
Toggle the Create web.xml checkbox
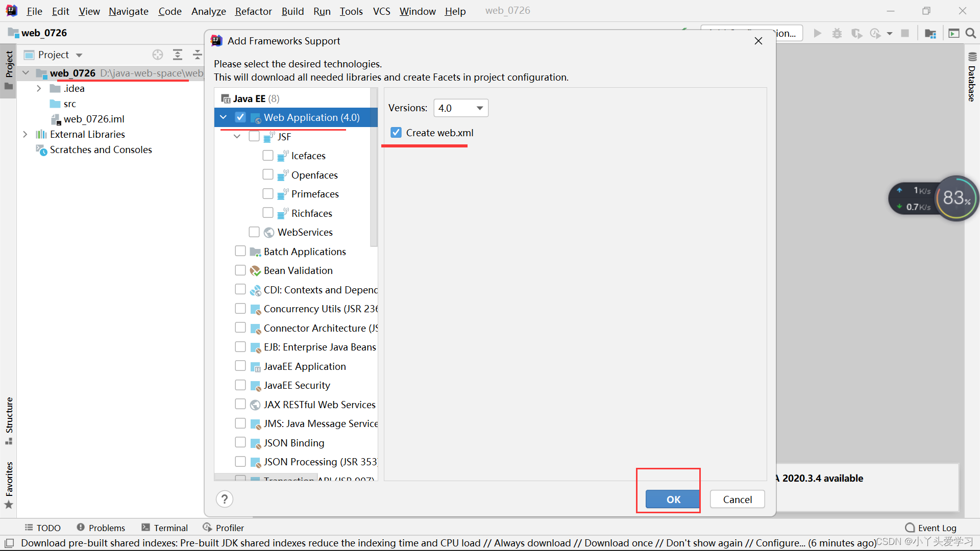click(396, 133)
